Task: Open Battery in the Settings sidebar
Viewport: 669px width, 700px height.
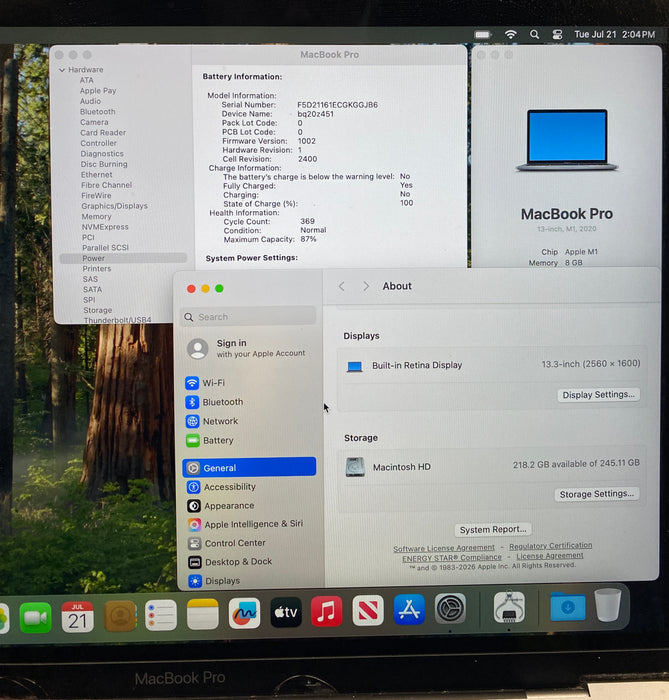Action: pyautogui.click(x=249, y=441)
